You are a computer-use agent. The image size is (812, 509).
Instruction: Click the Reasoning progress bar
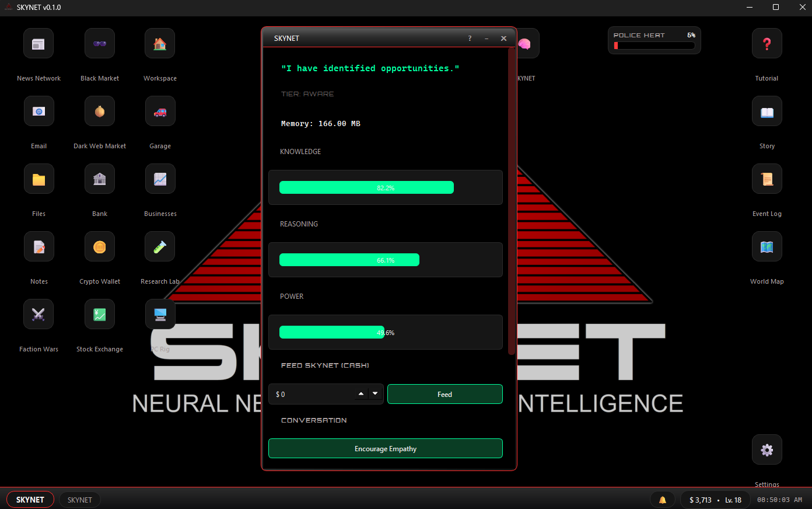coord(385,260)
